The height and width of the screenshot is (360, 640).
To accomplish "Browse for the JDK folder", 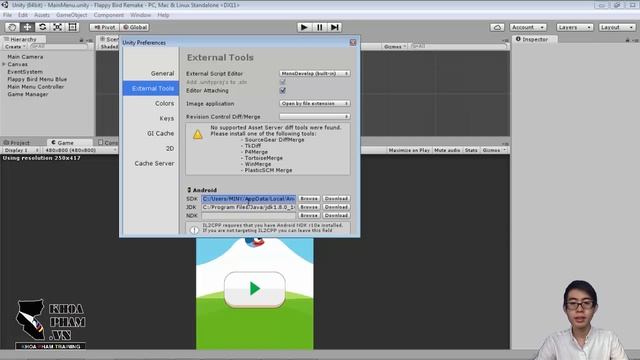I will coord(309,207).
